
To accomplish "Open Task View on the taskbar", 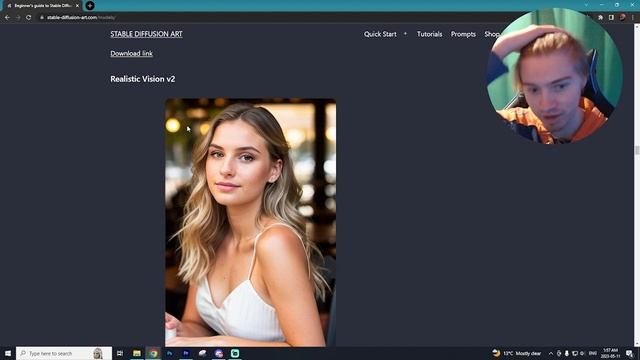I will pos(120,353).
